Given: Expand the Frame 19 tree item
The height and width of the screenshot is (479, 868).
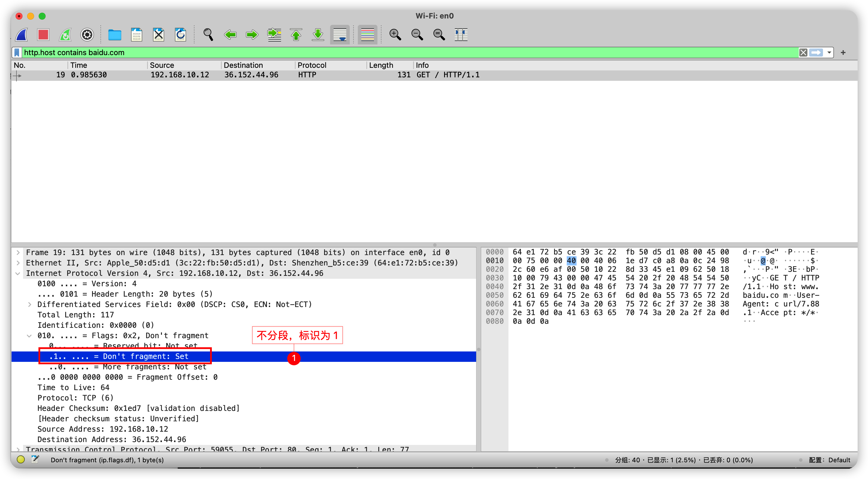Looking at the screenshot, I should [18, 252].
